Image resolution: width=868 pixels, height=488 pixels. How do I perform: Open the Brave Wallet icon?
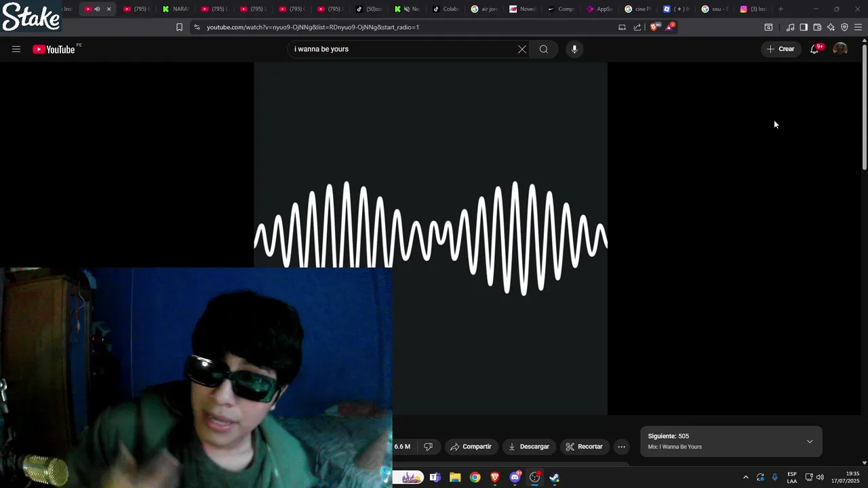tap(817, 27)
